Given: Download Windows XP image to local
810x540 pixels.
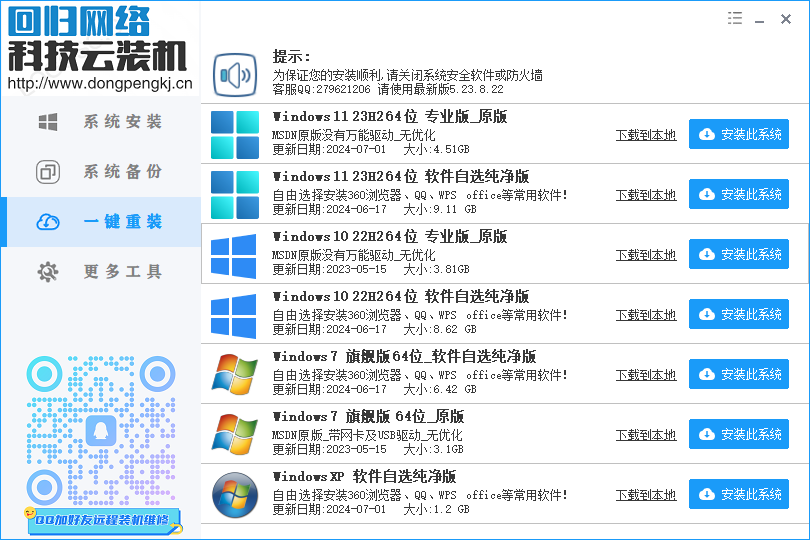Looking at the screenshot, I should pyautogui.click(x=646, y=495).
